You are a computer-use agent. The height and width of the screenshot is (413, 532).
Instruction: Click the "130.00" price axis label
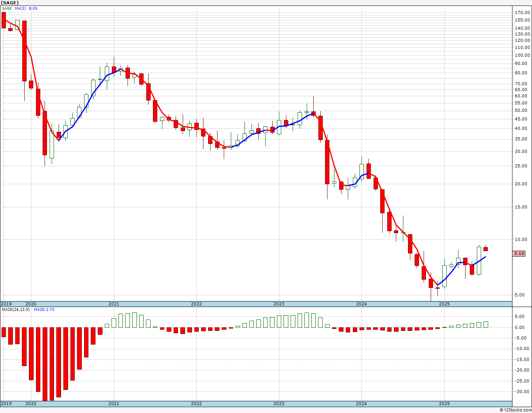[523, 34]
